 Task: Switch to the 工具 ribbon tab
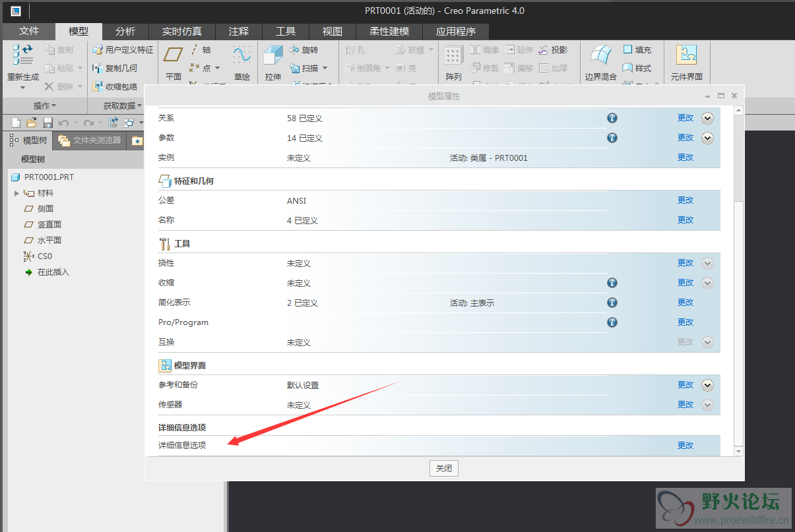pos(286,31)
